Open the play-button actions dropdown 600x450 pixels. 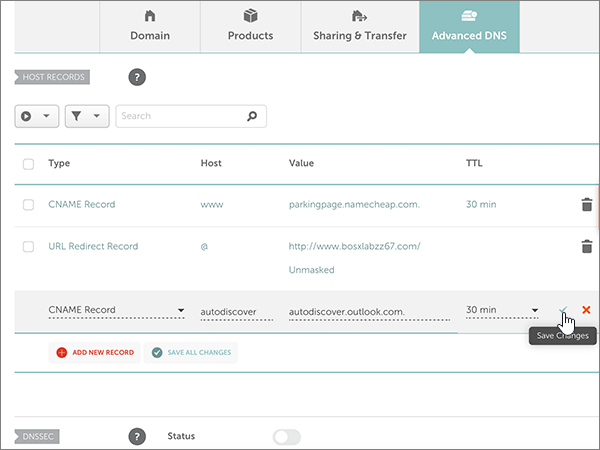36,116
